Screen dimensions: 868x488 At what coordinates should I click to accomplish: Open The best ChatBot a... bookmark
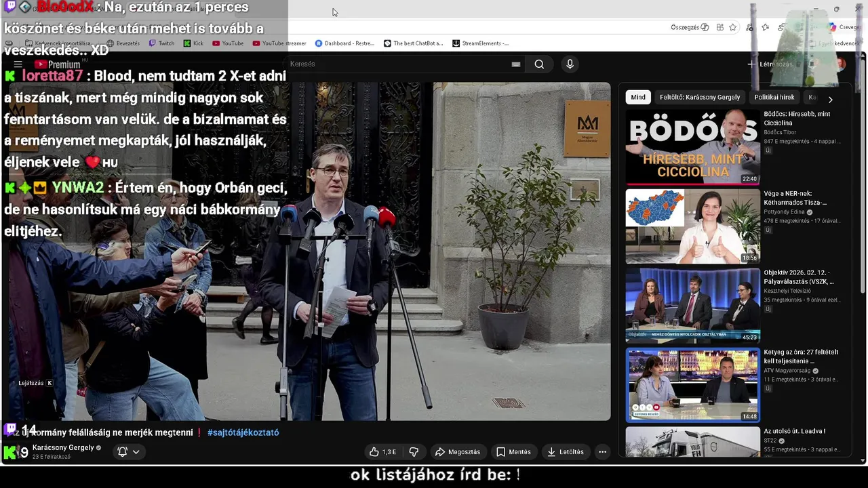(x=413, y=43)
